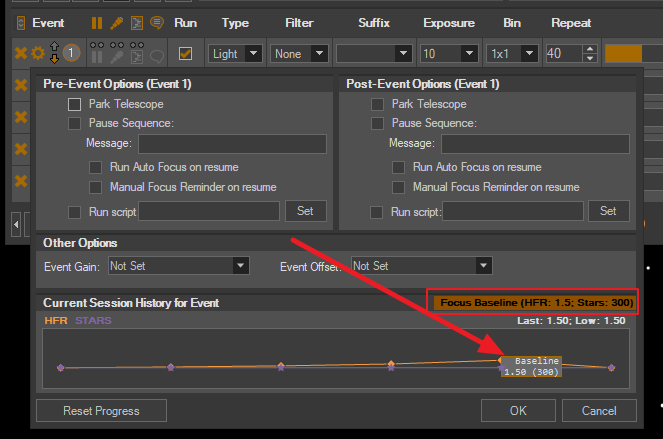663x439 pixels.
Task: Click Set button in Pre-Event Options
Action: (x=306, y=211)
